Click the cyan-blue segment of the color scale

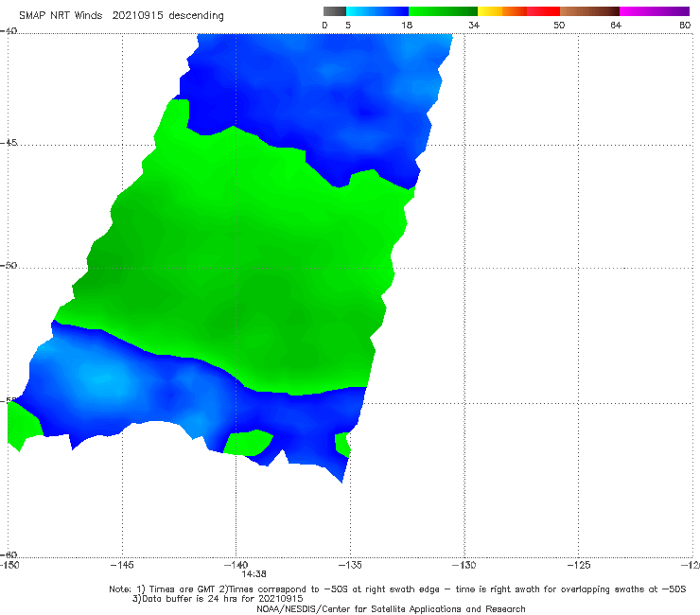(x=377, y=11)
